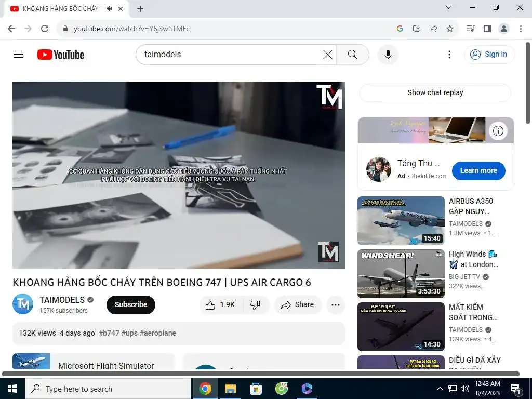The width and height of the screenshot is (532, 399).
Task: Click the address bar URL
Action: 131,29
